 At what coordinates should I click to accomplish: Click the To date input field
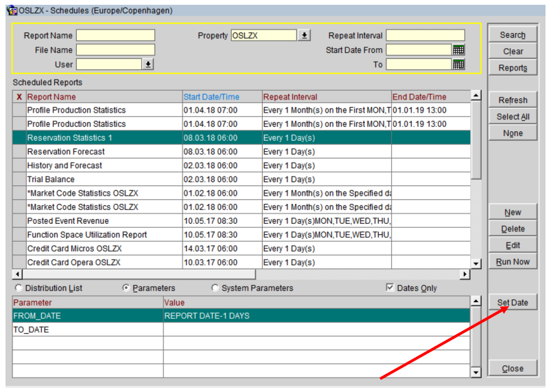pyautogui.click(x=419, y=65)
